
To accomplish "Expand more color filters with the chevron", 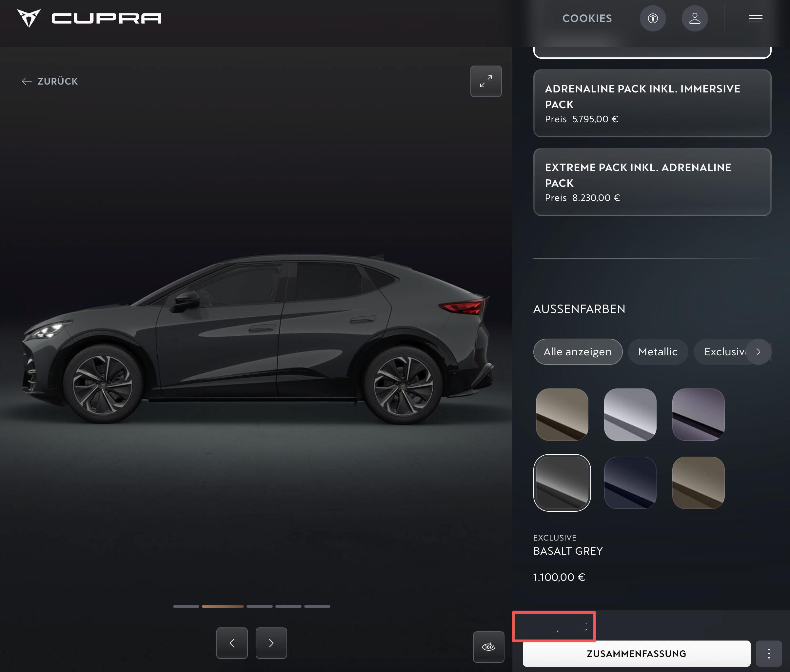I will coord(759,352).
